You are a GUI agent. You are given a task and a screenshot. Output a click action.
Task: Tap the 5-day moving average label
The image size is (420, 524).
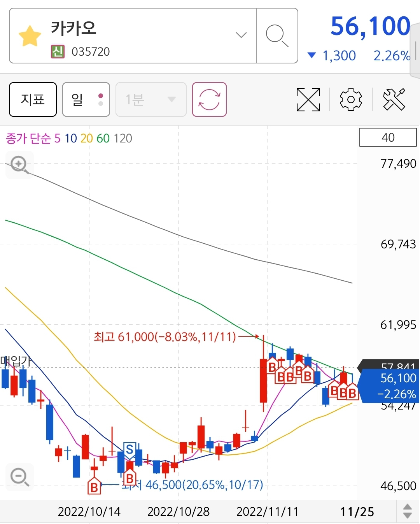pos(57,138)
